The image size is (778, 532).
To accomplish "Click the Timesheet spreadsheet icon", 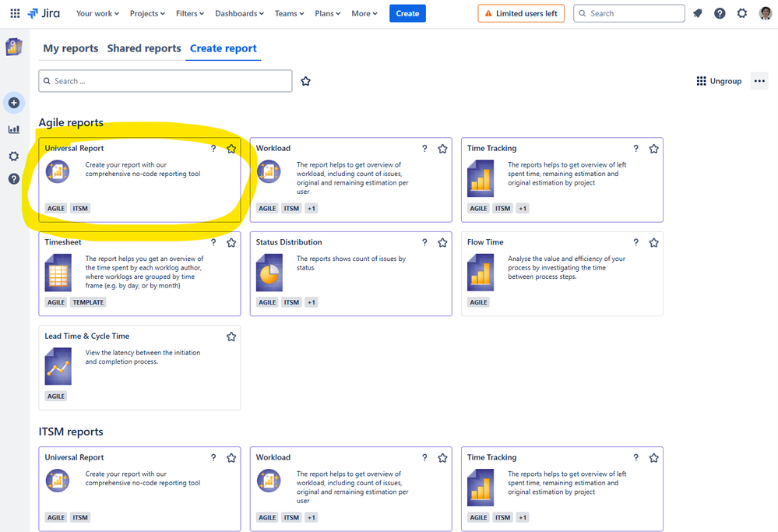I will [58, 273].
